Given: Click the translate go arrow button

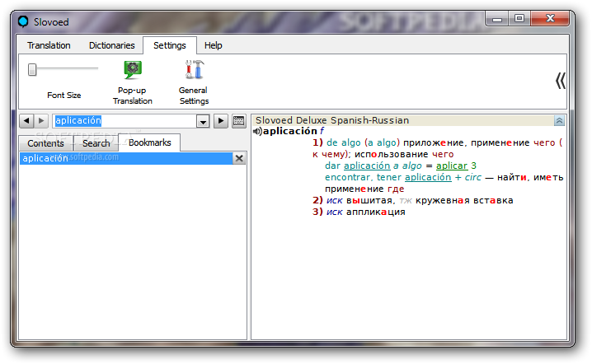Looking at the screenshot, I should coord(221,121).
